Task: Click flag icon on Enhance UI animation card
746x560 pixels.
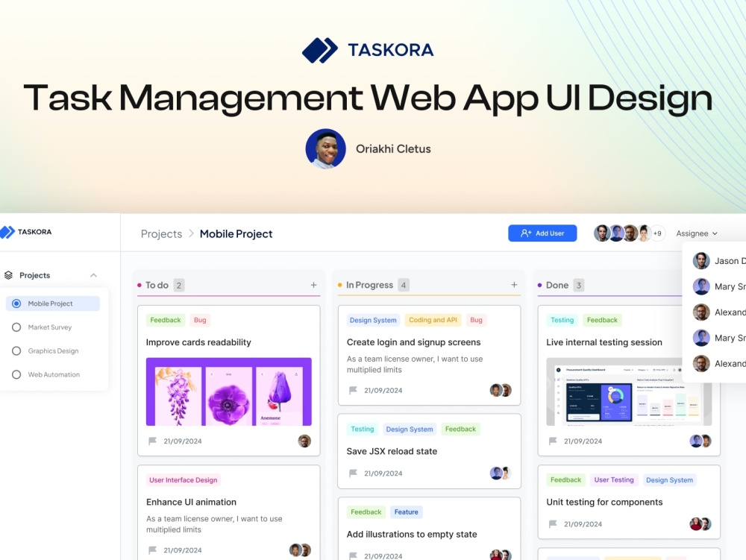Action: (x=153, y=550)
